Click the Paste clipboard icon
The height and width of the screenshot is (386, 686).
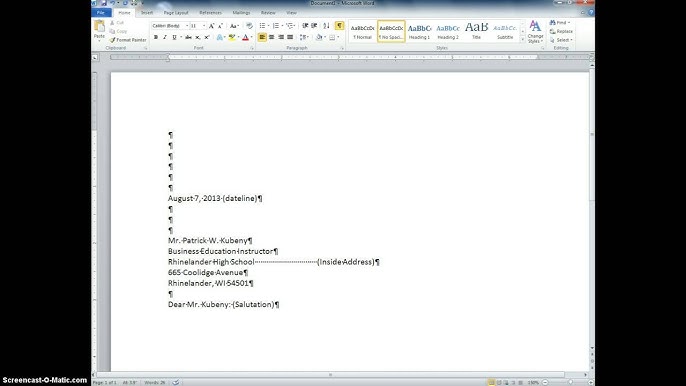[x=99, y=26]
